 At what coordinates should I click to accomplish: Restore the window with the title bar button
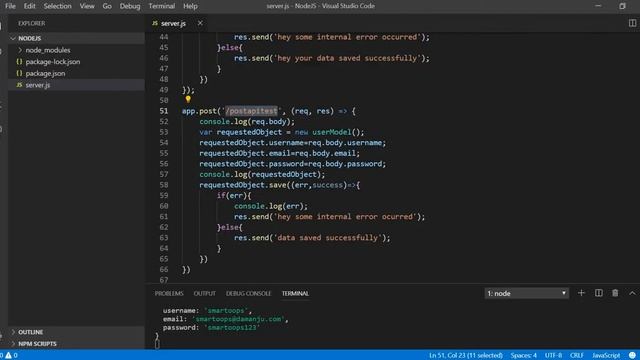(622, 6)
